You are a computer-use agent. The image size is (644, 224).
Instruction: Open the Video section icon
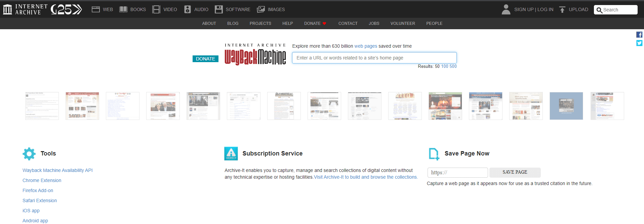156,9
